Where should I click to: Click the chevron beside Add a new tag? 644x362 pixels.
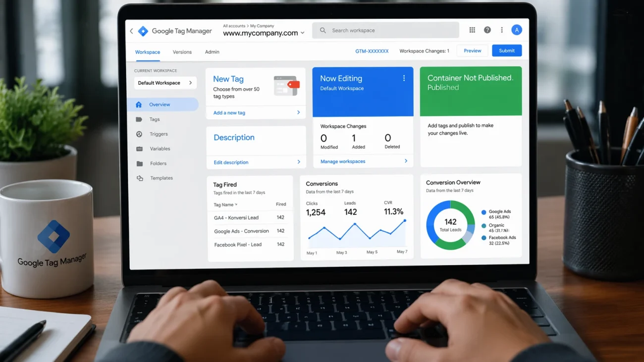(298, 112)
